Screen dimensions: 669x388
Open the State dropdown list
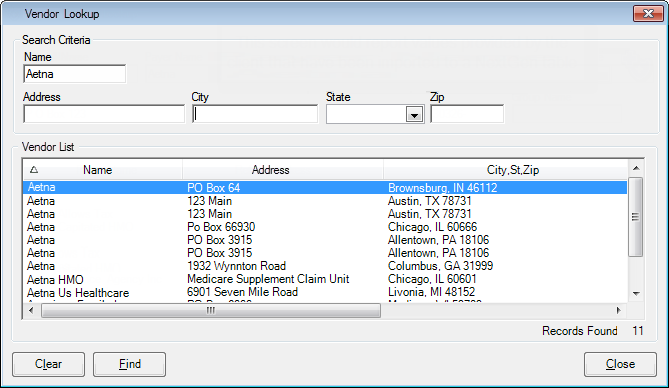pyautogui.click(x=414, y=114)
